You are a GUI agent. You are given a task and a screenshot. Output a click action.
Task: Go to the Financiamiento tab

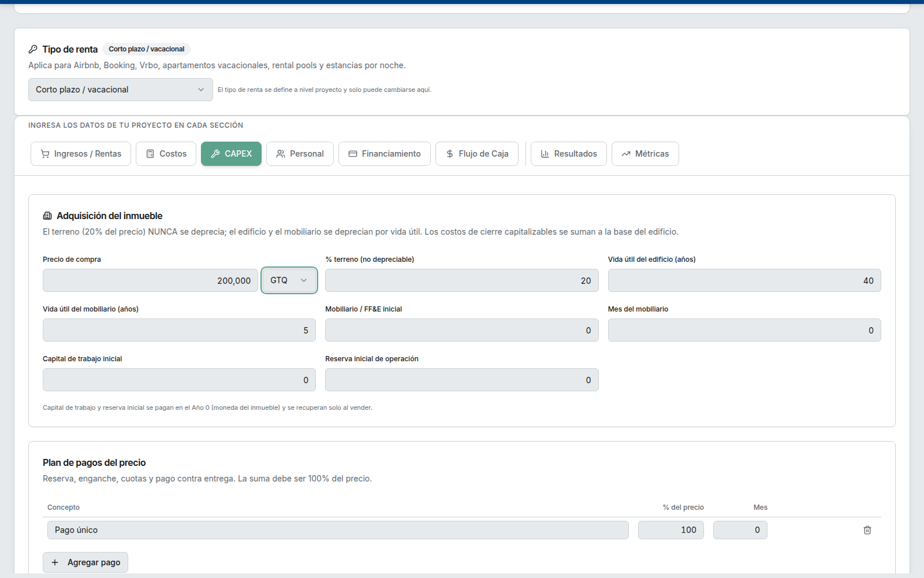pyautogui.click(x=385, y=154)
